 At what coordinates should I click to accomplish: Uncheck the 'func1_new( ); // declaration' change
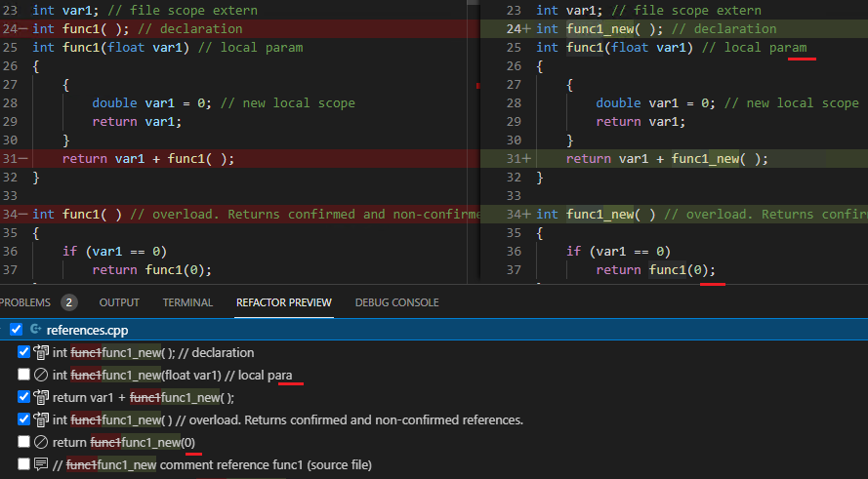[23, 352]
